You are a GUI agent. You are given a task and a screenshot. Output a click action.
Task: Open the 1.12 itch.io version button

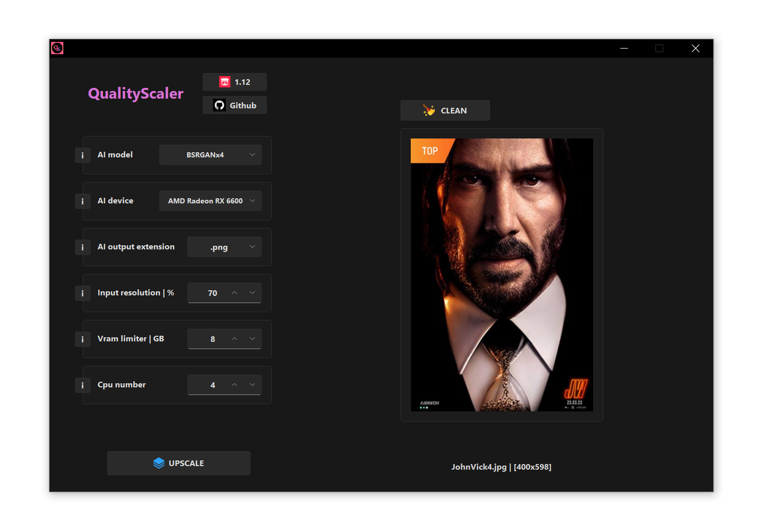click(x=235, y=82)
